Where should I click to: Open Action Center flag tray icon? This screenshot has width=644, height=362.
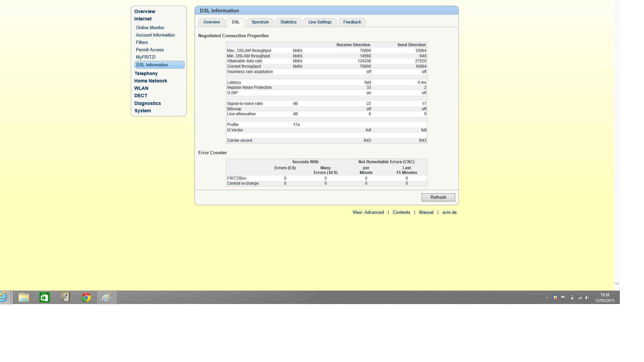[x=563, y=298]
